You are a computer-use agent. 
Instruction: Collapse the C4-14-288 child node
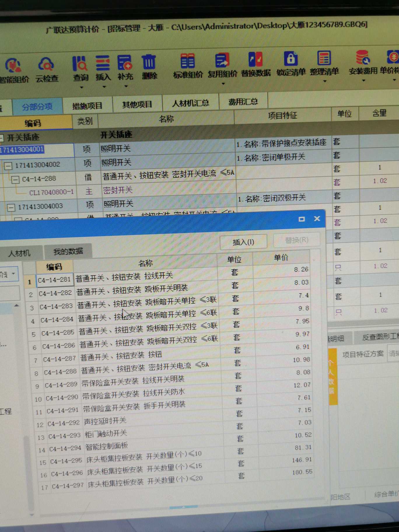[x=15, y=179]
